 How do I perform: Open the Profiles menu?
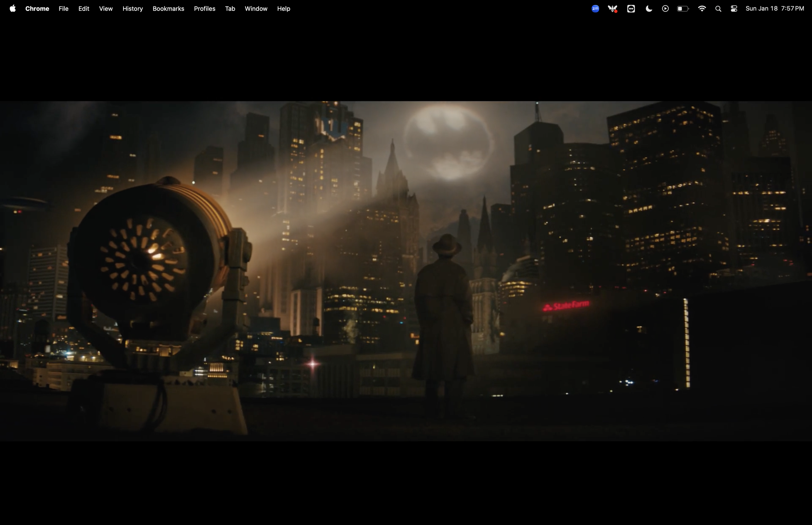[x=204, y=8]
